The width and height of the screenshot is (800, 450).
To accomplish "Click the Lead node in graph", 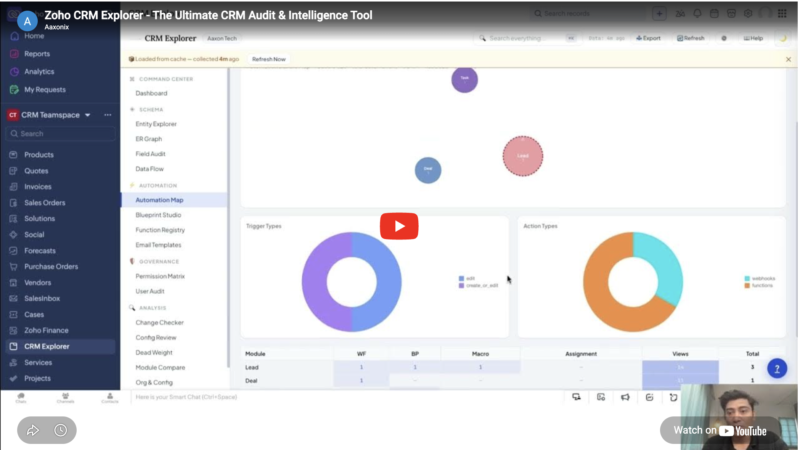I will [x=522, y=156].
